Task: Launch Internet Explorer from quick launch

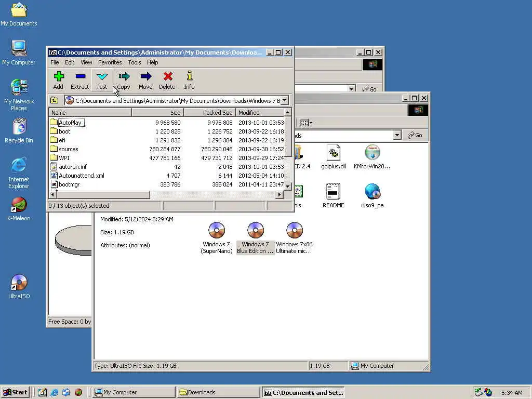Action: pos(54,392)
